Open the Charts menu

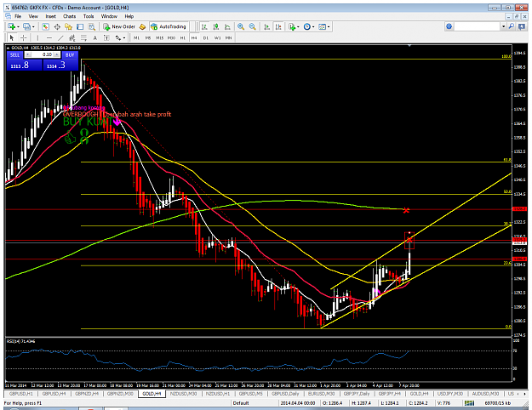70,16
